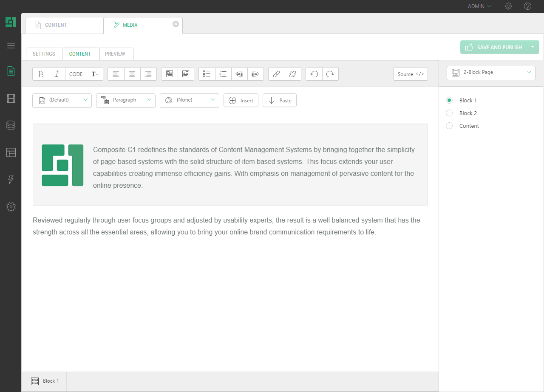Viewport: 544px width, 392px height.
Task: Click the Paste button
Action: pos(280,100)
